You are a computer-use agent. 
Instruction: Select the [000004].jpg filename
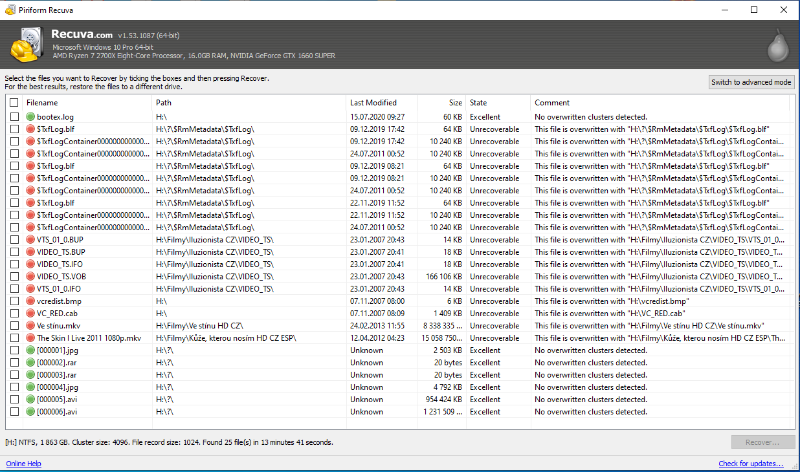click(57, 387)
